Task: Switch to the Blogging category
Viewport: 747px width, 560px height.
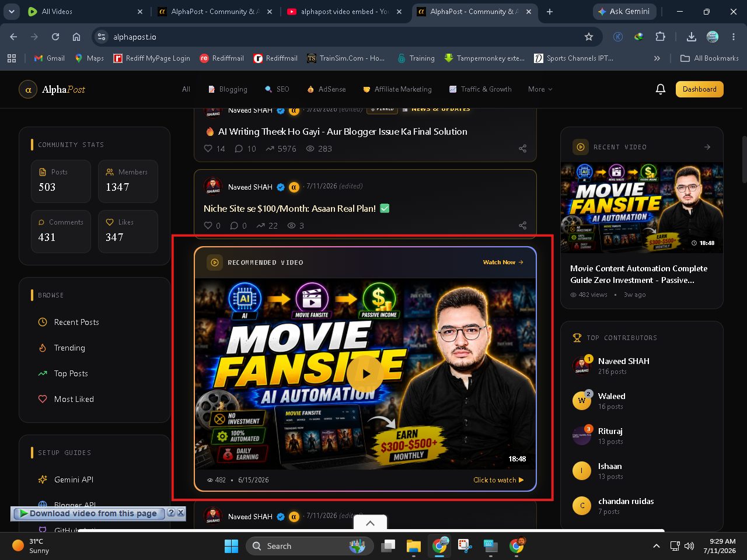Action: 228,89
